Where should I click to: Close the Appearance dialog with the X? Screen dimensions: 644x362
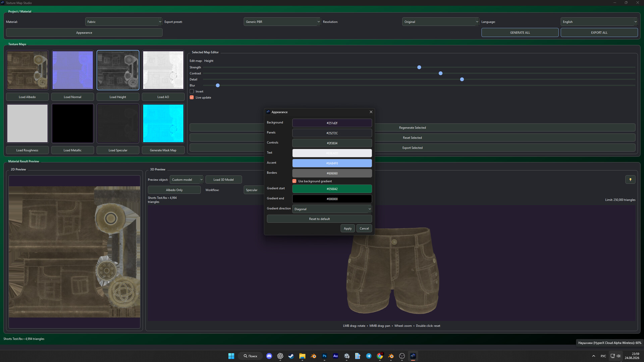click(x=371, y=112)
